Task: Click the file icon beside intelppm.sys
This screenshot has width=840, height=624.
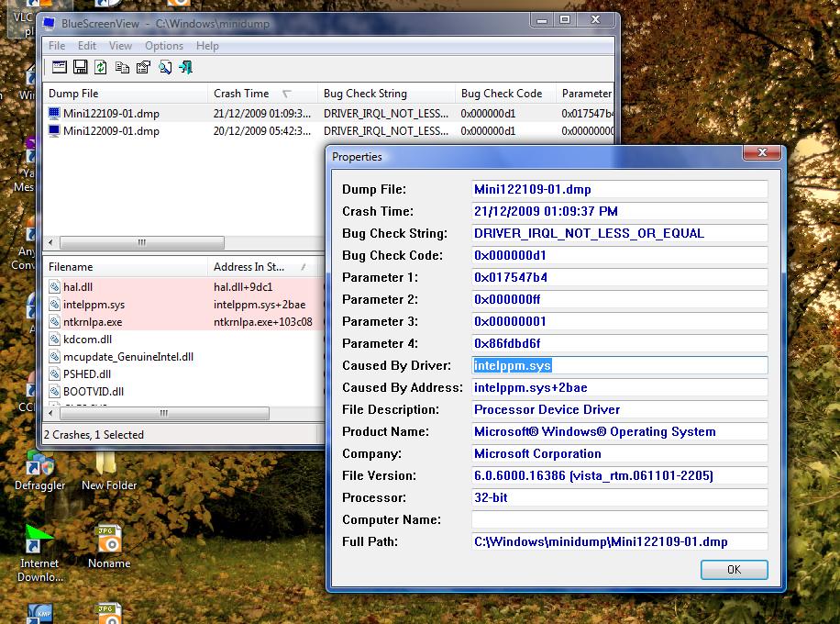Action: pos(54,305)
